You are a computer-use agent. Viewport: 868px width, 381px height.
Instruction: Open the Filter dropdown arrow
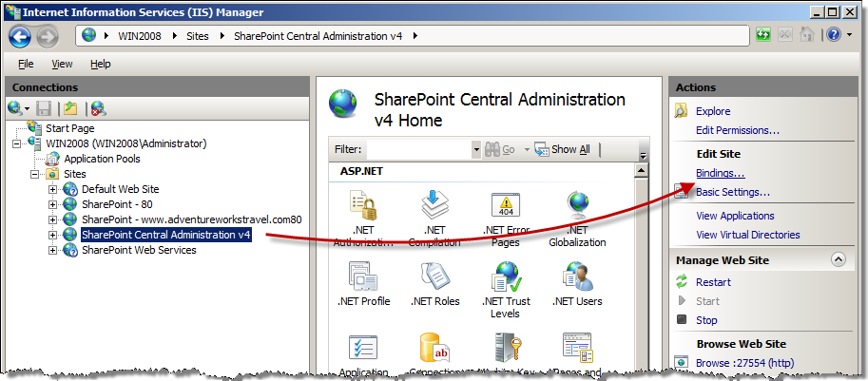tap(476, 149)
